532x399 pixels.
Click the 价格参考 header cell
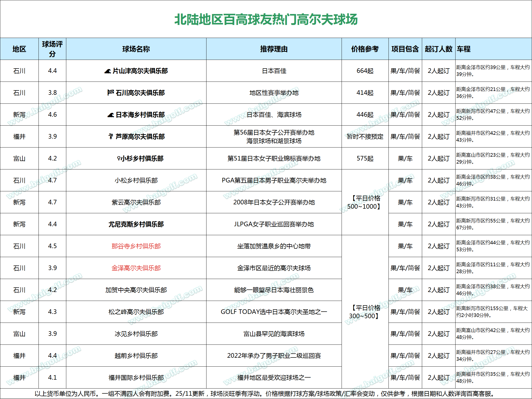tap(365, 49)
